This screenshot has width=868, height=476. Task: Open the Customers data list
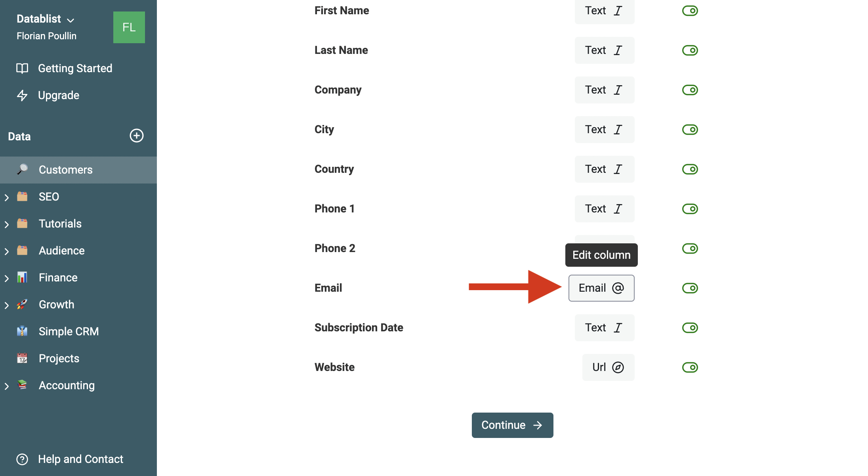[65, 169]
